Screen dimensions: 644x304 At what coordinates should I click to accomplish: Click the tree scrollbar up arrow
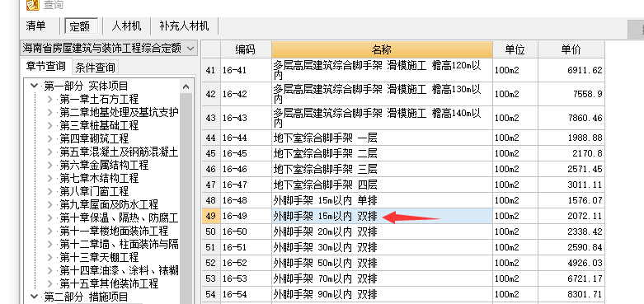[x=186, y=87]
